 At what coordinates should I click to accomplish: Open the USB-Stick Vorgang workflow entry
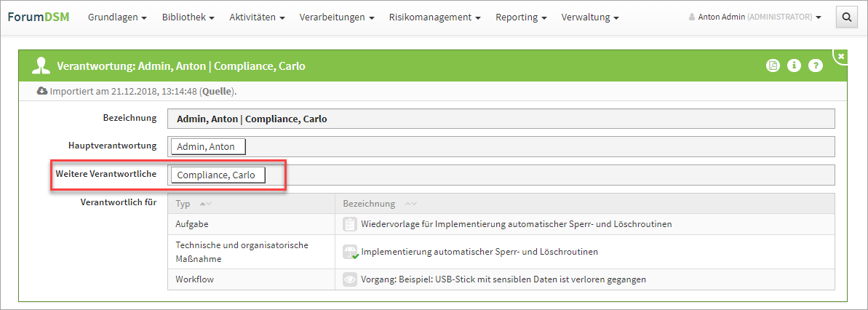point(503,279)
